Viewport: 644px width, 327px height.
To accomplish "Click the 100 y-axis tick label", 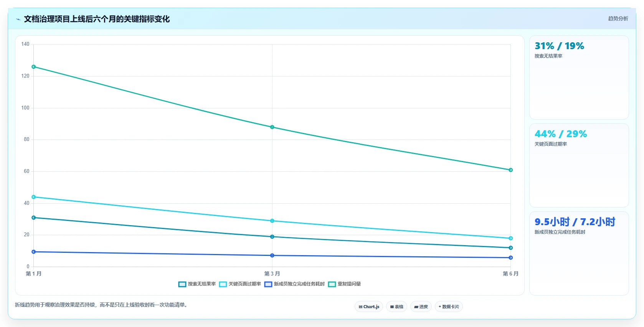I will [25, 108].
